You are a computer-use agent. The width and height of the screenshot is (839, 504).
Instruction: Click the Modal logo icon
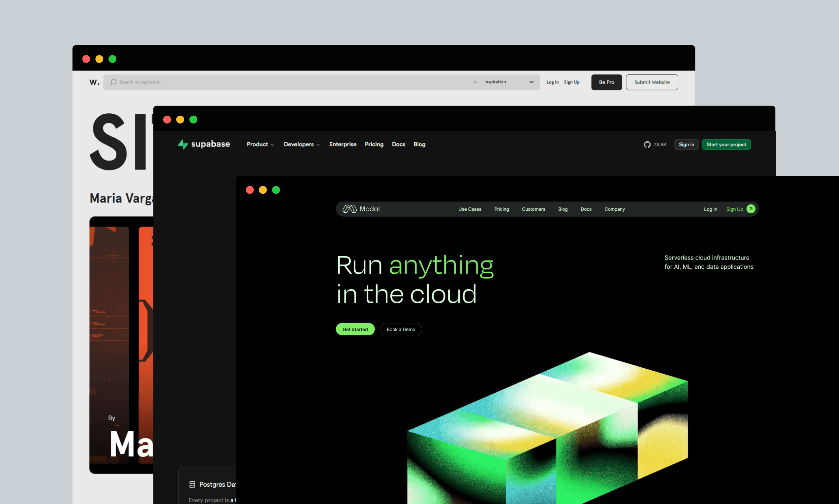[349, 208]
